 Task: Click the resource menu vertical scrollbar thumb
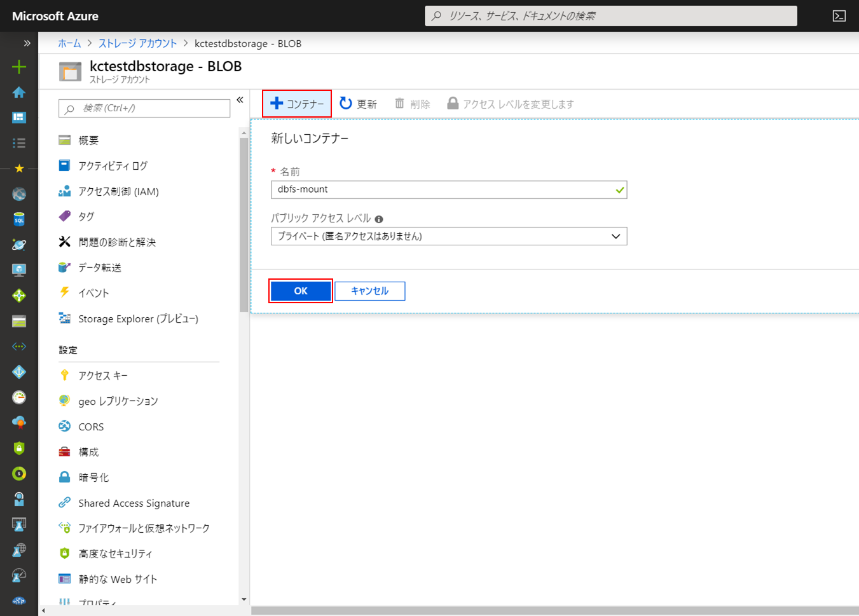coord(244,224)
